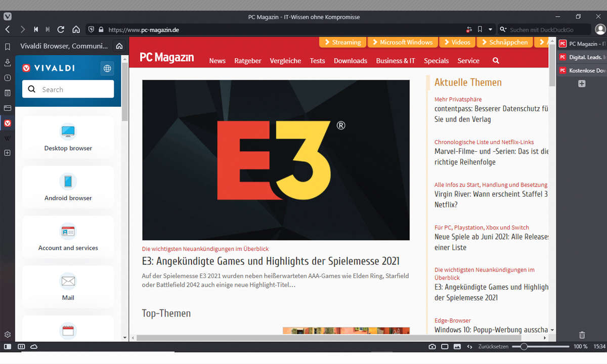This screenshot has height=364, width=607.
Task: Open the tracker blocker shield icon
Action: coord(91,30)
